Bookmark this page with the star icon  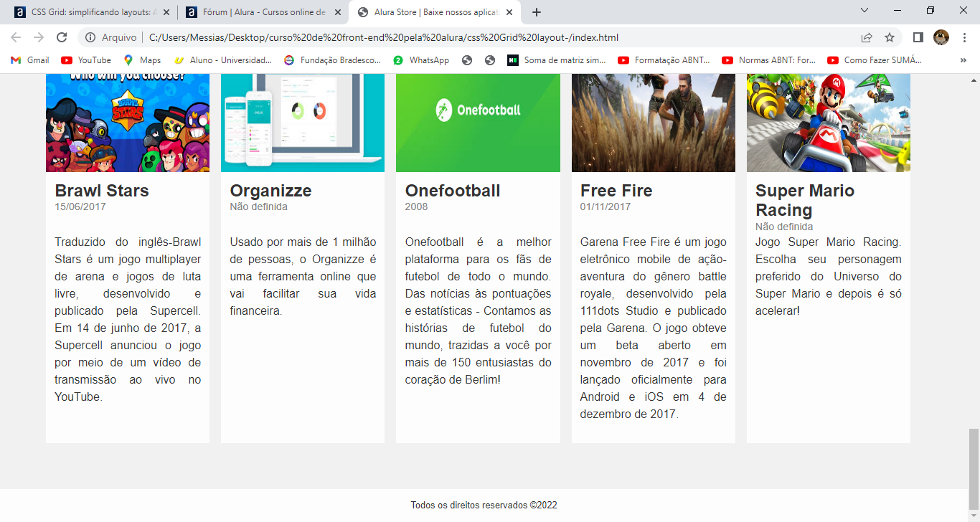tap(890, 37)
